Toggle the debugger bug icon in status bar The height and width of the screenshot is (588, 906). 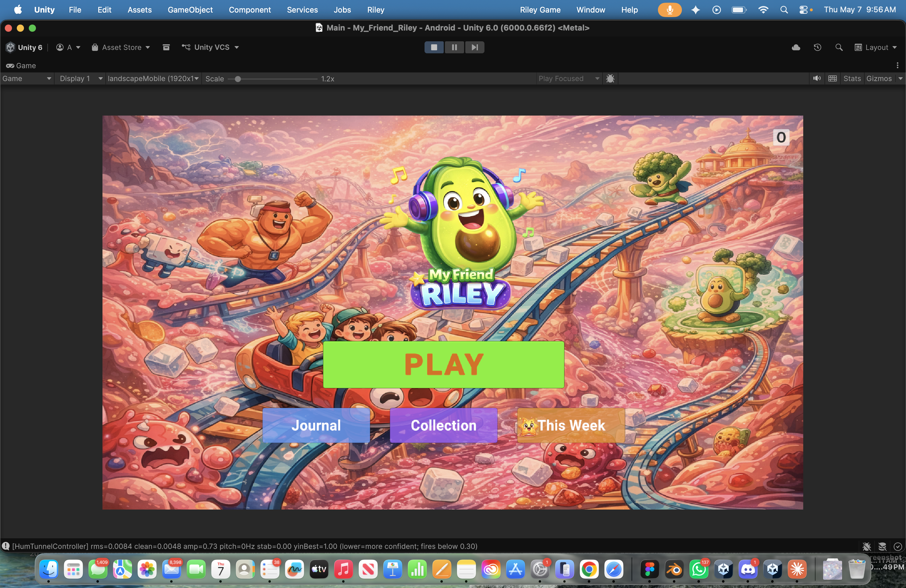coord(867,547)
